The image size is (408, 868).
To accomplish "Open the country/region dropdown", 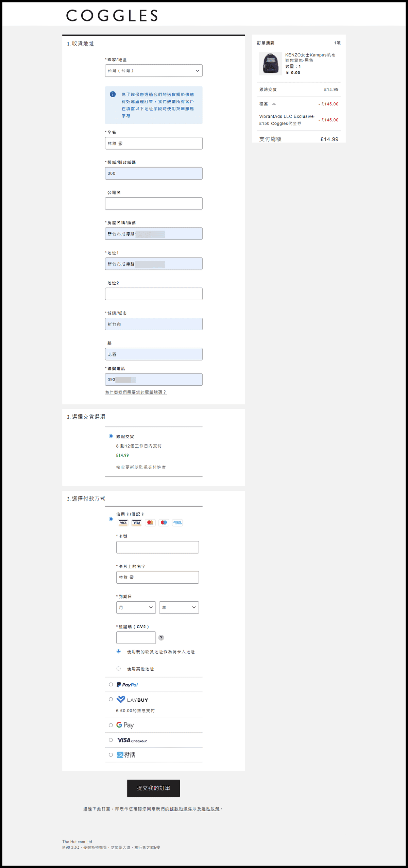I will coord(154,71).
